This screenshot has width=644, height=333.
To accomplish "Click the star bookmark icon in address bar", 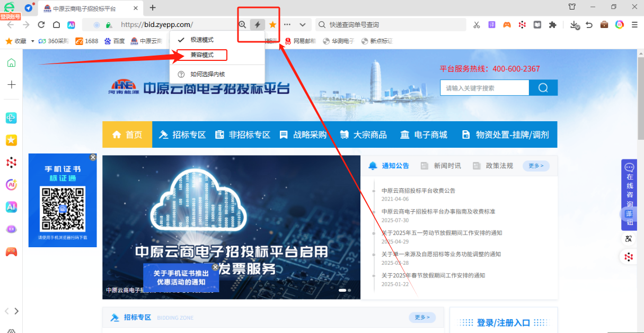I will (x=272, y=25).
